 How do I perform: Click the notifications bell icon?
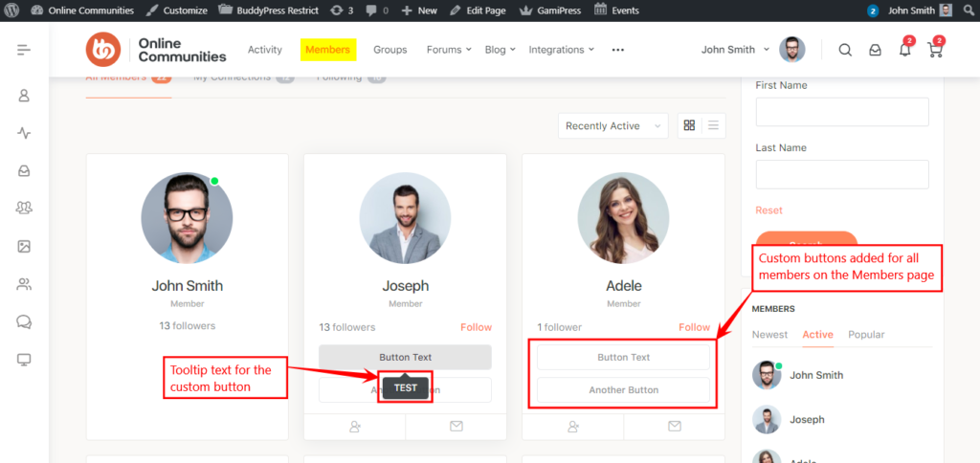904,51
